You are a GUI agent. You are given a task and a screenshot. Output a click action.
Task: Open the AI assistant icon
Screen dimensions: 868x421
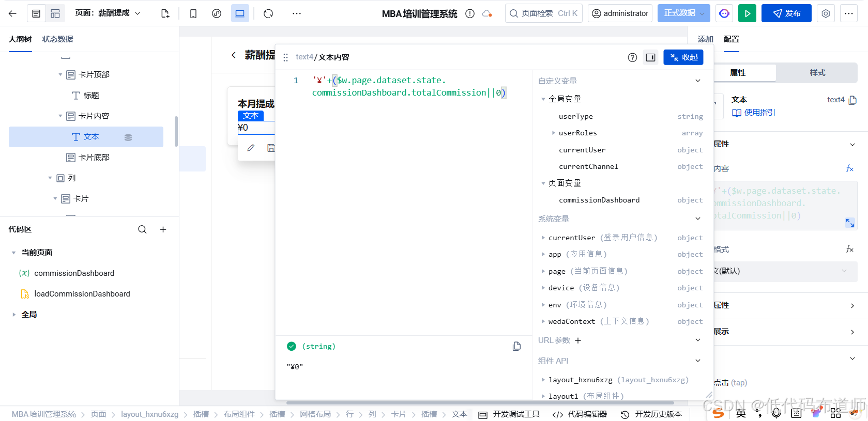724,13
